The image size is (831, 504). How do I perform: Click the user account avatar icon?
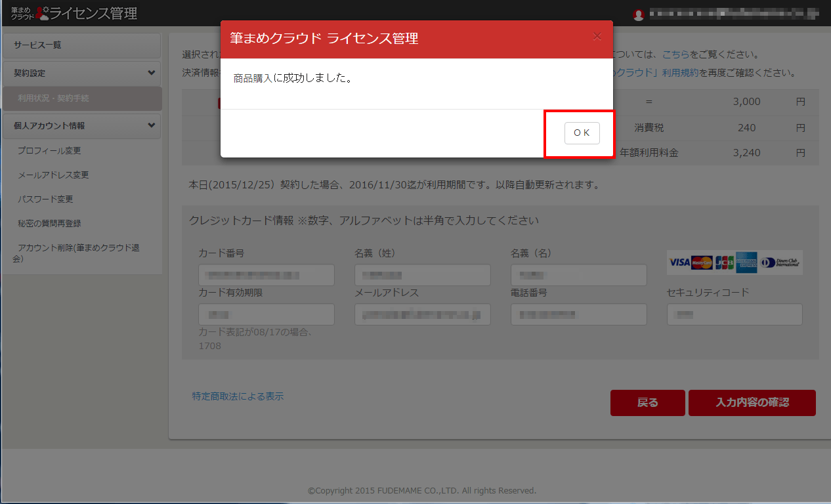coord(639,14)
